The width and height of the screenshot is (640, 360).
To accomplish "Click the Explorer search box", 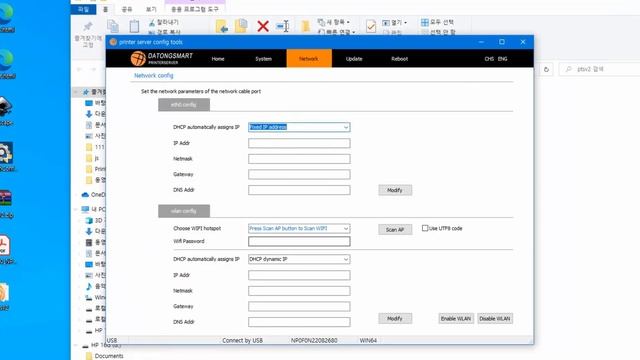I will (x=600, y=69).
